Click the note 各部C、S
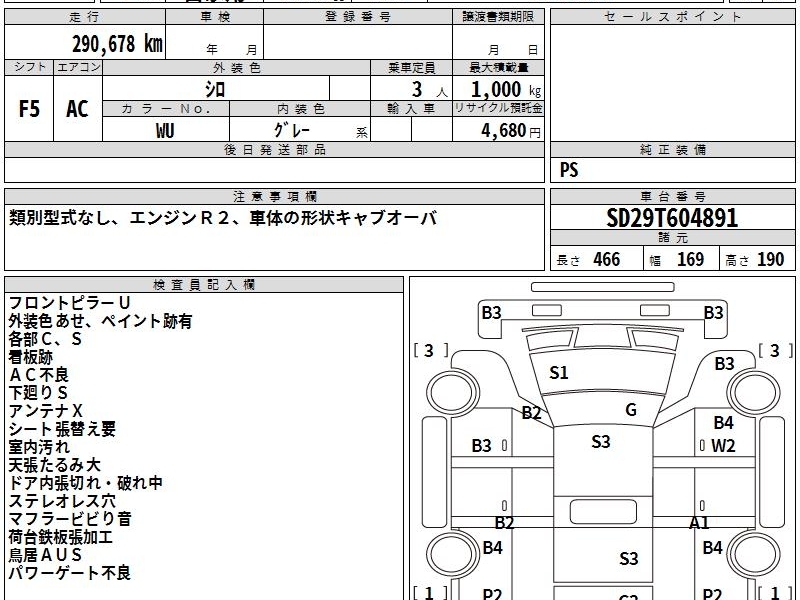 pos(45,339)
